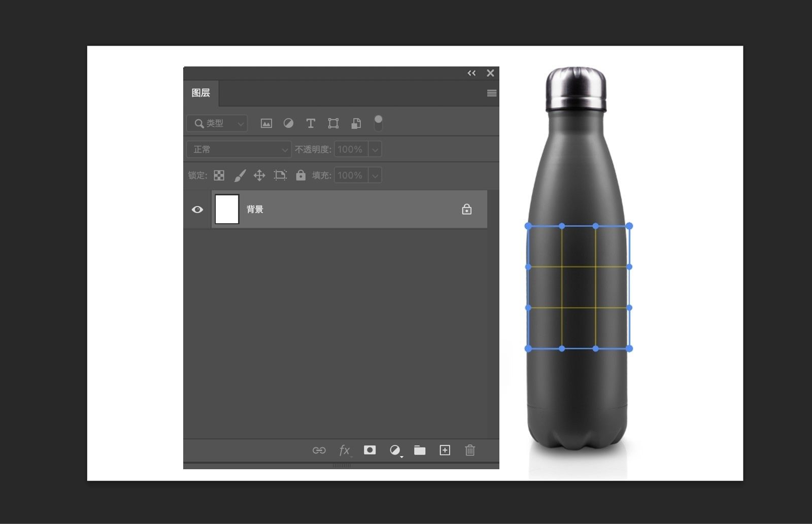
Task: Open the layer styles fx icon
Action: 344,450
